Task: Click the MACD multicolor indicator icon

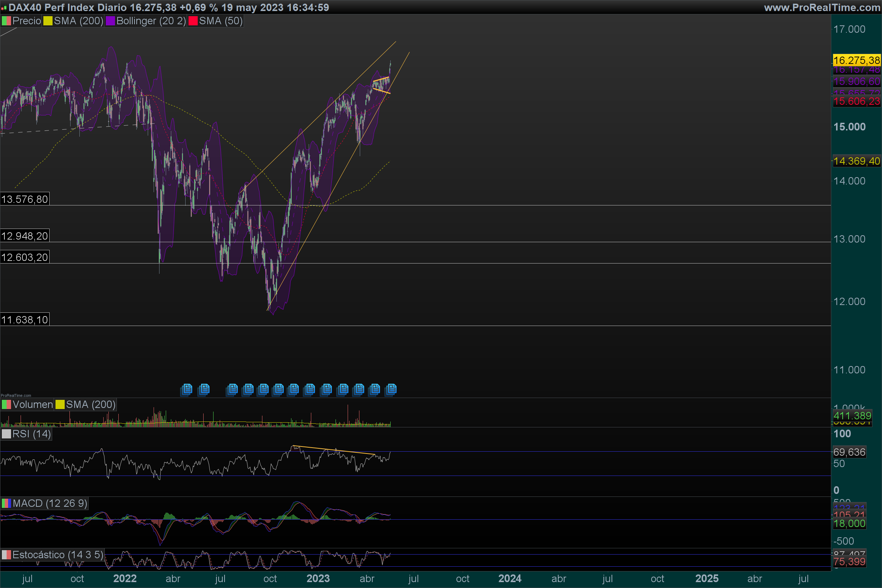Action: (6, 503)
